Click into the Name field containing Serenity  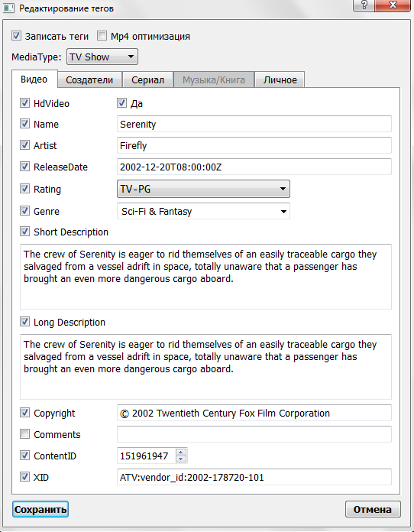coord(254,124)
